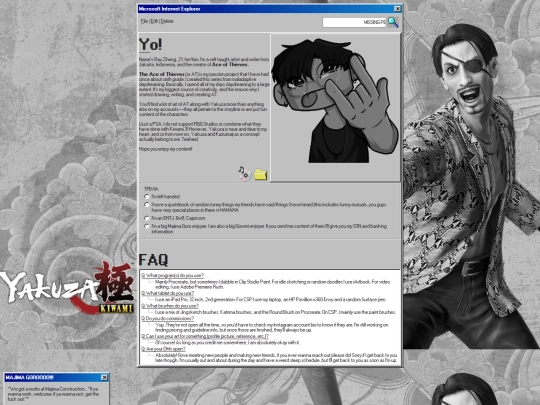Select the "I'm an ENTJ" Capricorn radio button
540x405 pixels.
147,218
